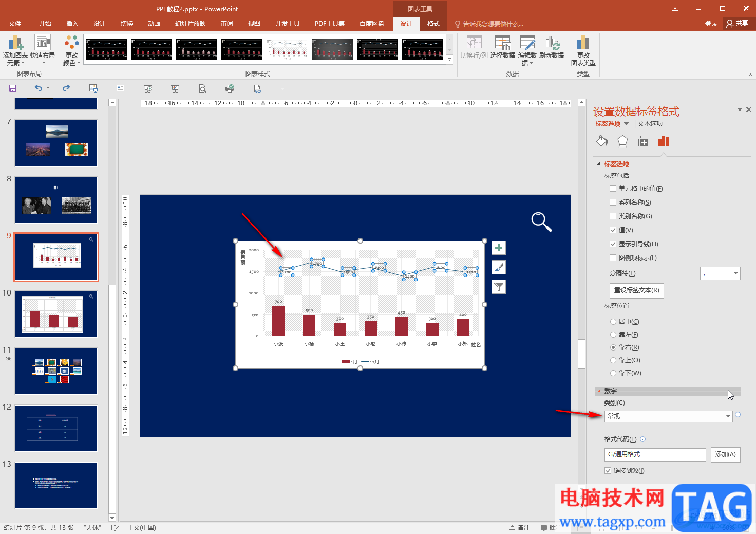Click the Change Chart Type icon
The image size is (756, 534).
coord(583,50)
